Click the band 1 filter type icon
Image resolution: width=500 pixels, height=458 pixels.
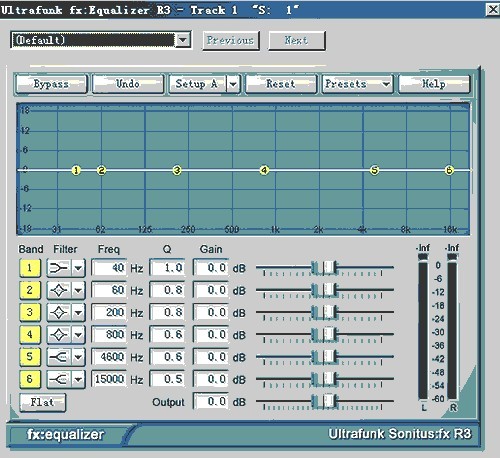pos(59,268)
